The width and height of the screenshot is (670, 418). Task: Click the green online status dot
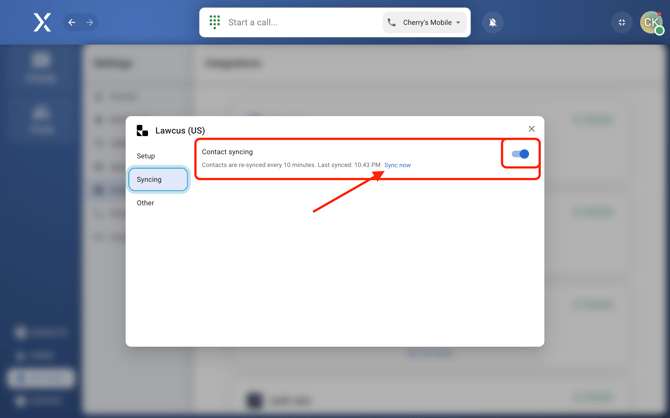(659, 31)
